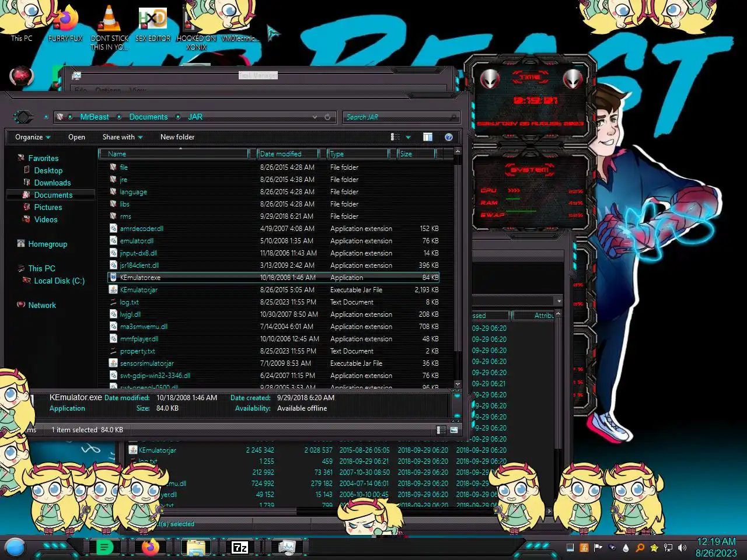Image resolution: width=747 pixels, height=560 pixels.
Task: Click Documents in the address breadcrumb
Action: pos(148,117)
